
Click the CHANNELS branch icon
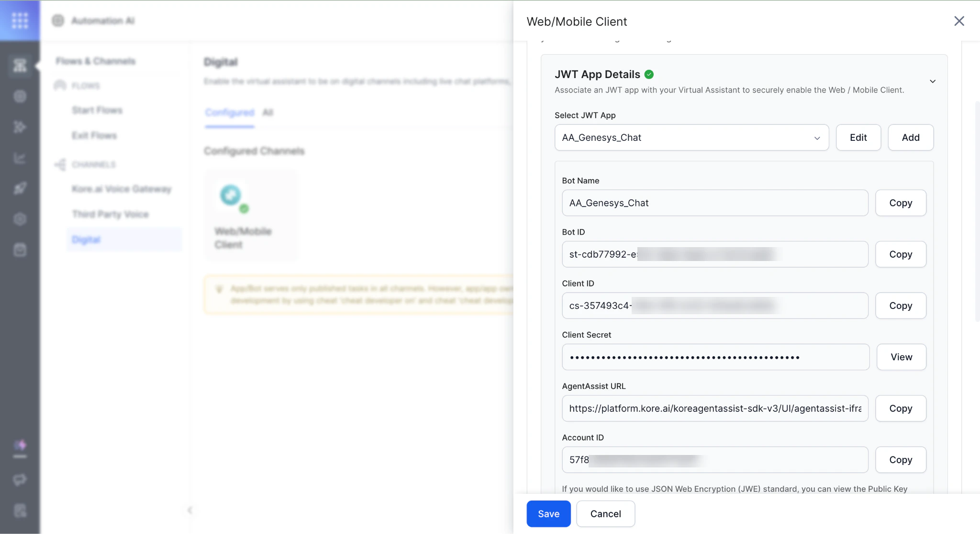(60, 164)
